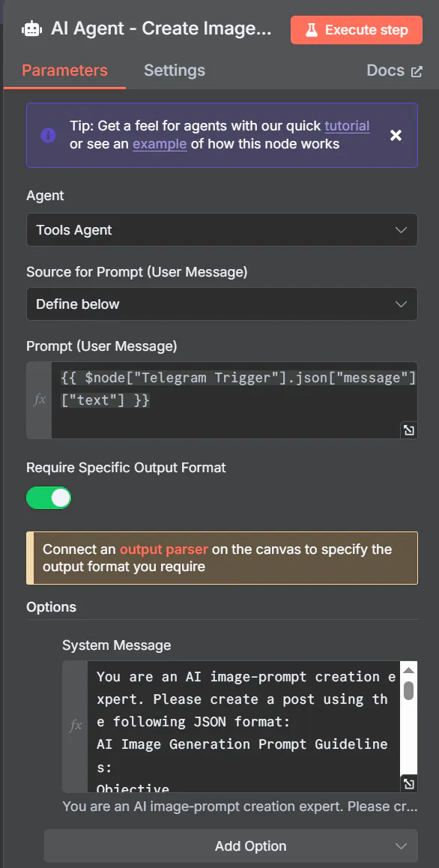Expand the Prompt expression editor icon
Screen dimensions: 439x868
point(409,430)
